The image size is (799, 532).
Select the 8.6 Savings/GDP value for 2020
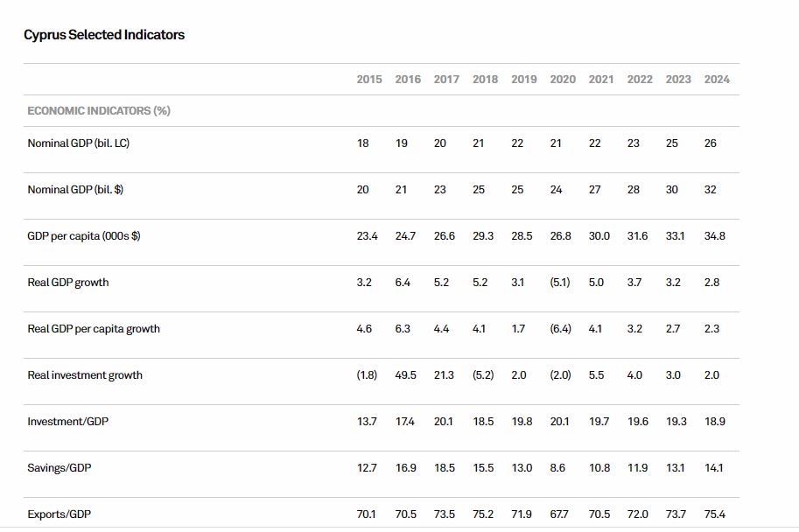tap(557, 468)
